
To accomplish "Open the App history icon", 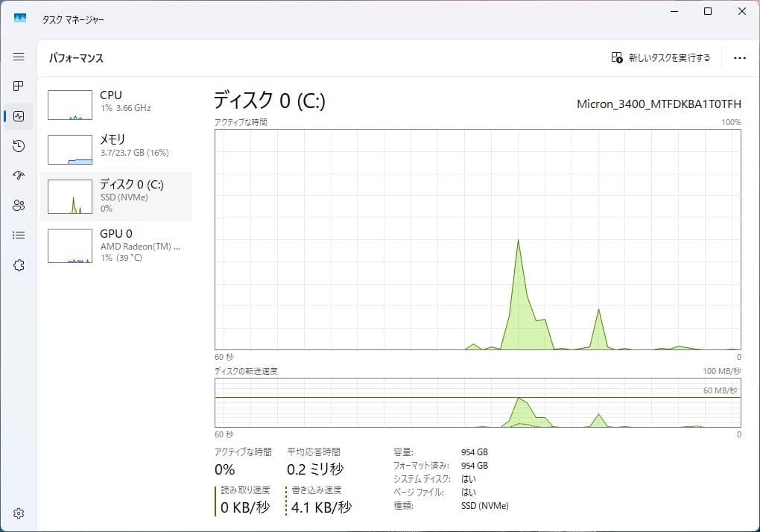I will (x=19, y=146).
